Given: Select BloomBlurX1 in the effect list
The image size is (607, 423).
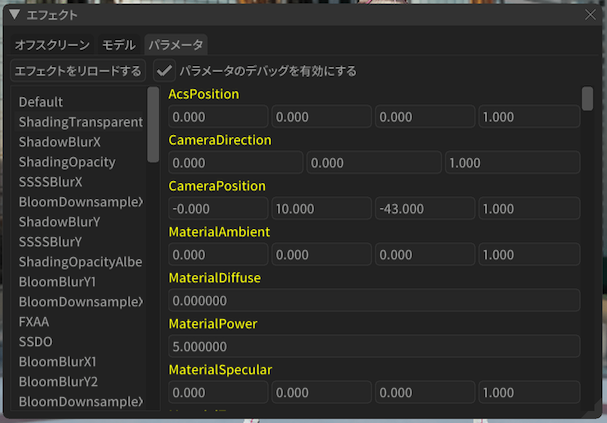Looking at the screenshot, I should (x=59, y=361).
